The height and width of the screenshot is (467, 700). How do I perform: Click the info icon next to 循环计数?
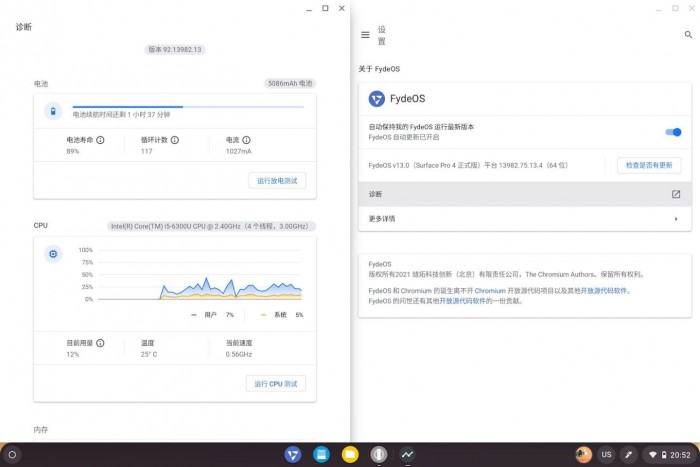(x=175, y=140)
